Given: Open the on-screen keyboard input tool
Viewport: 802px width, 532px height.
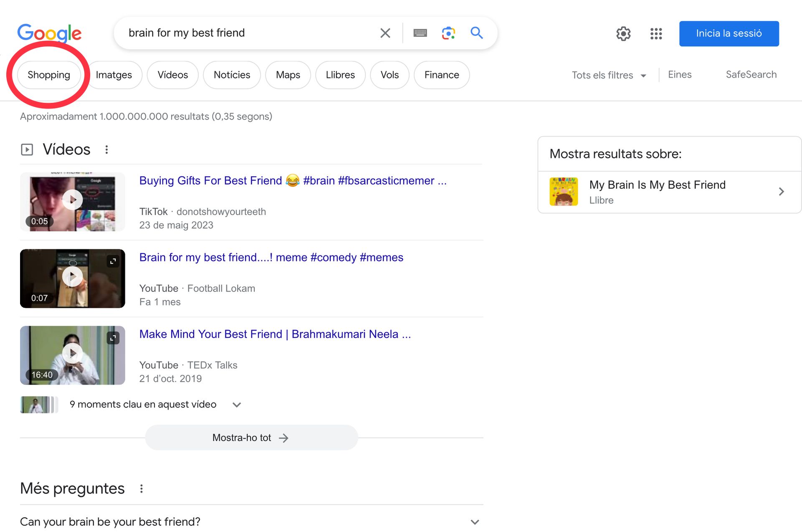Looking at the screenshot, I should tap(420, 33).
